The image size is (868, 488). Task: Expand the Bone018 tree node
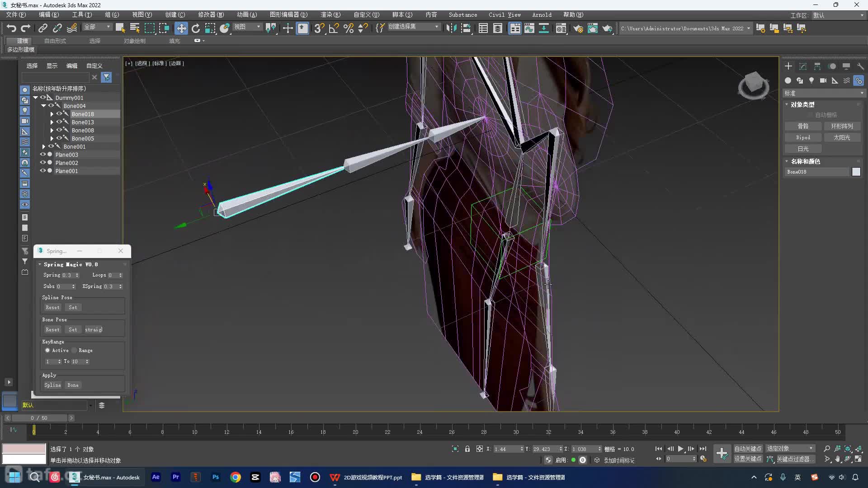[x=52, y=114]
